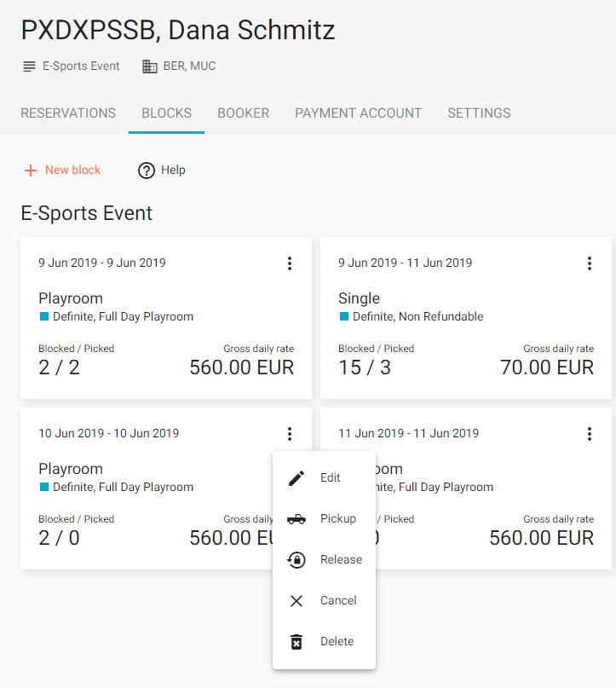The image size is (616, 688).
Task: Click the 9 Jun 2019 - 11 Jun 2019 date
Action: click(405, 263)
